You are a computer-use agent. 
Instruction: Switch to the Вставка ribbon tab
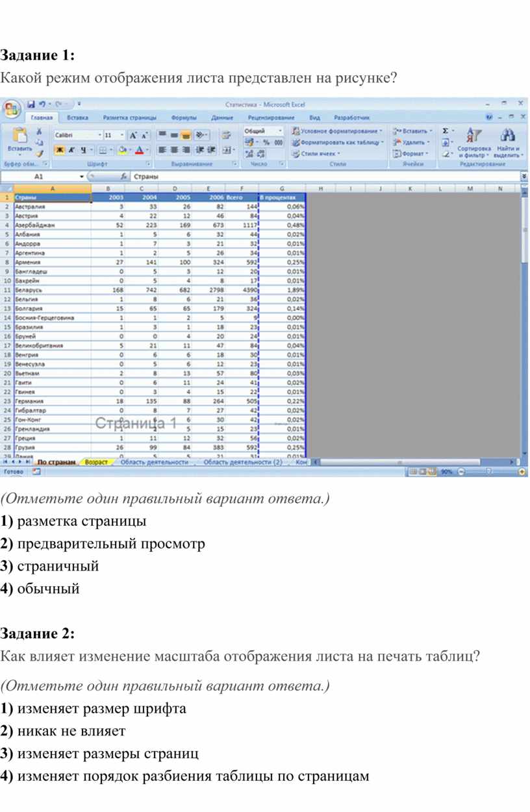(x=77, y=117)
